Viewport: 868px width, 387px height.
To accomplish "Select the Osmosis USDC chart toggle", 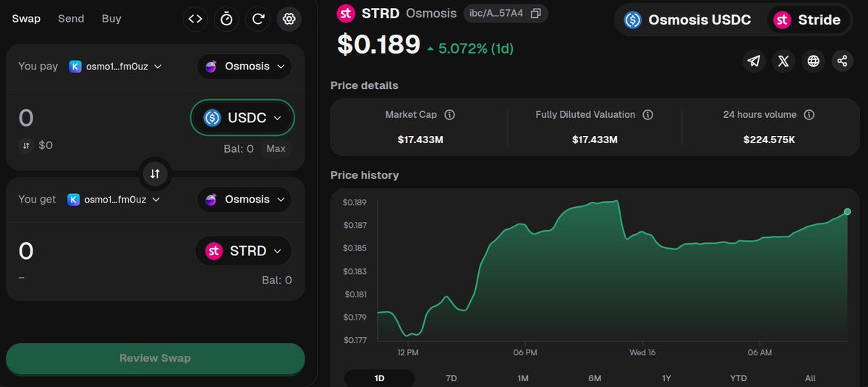I will (x=688, y=20).
